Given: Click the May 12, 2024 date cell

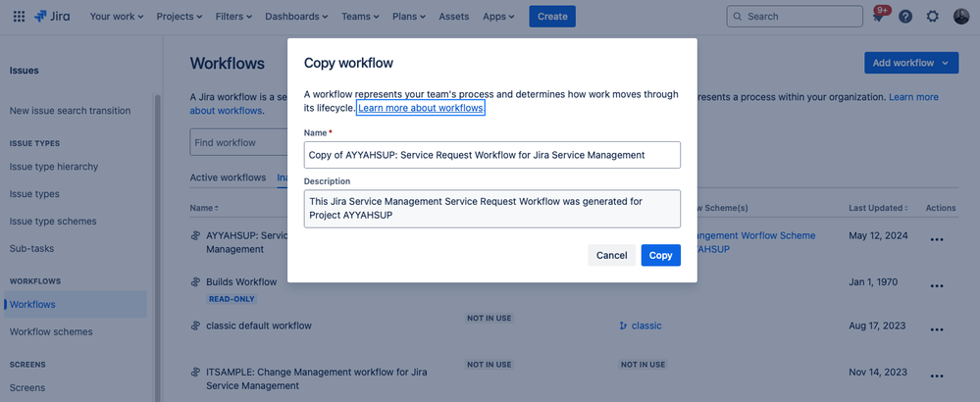Looking at the screenshot, I should pos(878,235).
